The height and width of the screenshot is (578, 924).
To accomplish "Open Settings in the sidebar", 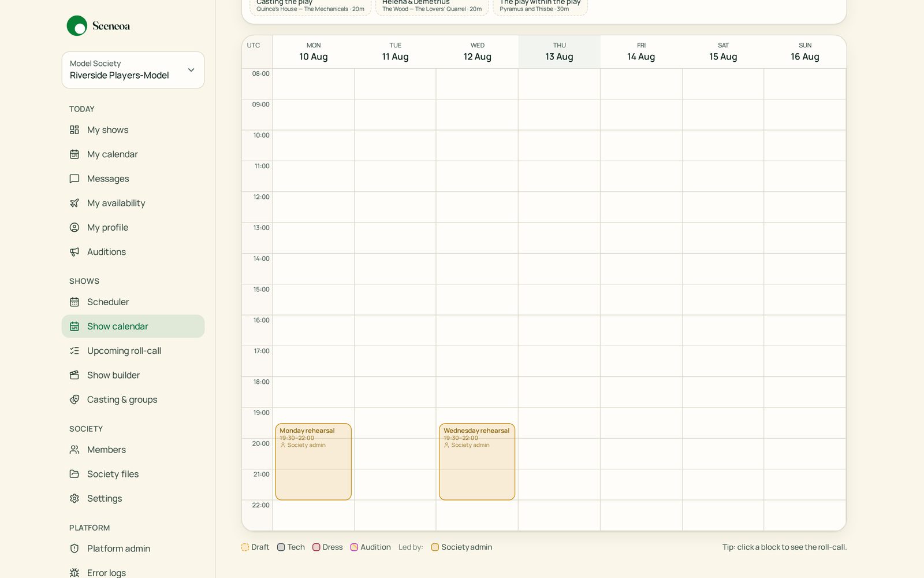I will tap(133, 498).
